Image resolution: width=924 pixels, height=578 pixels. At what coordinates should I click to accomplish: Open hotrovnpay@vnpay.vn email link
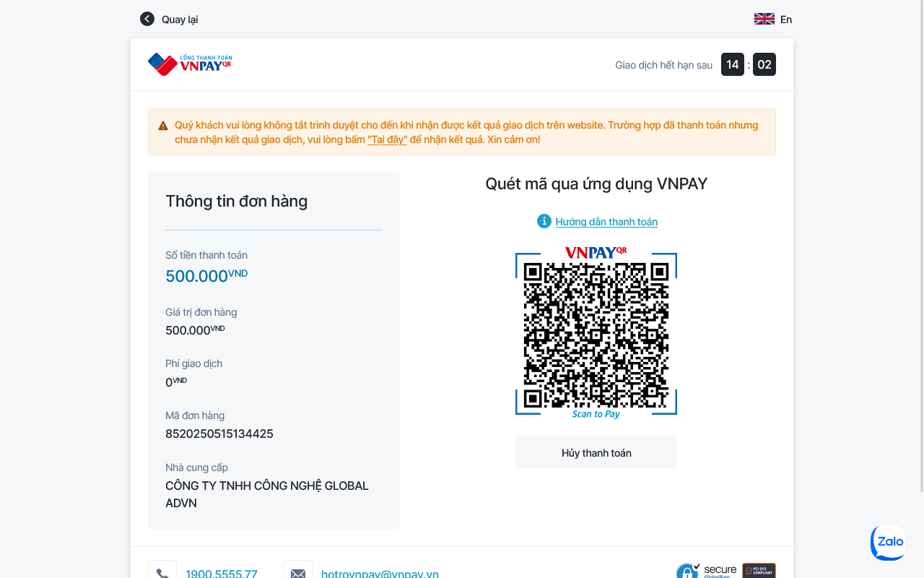point(380,574)
